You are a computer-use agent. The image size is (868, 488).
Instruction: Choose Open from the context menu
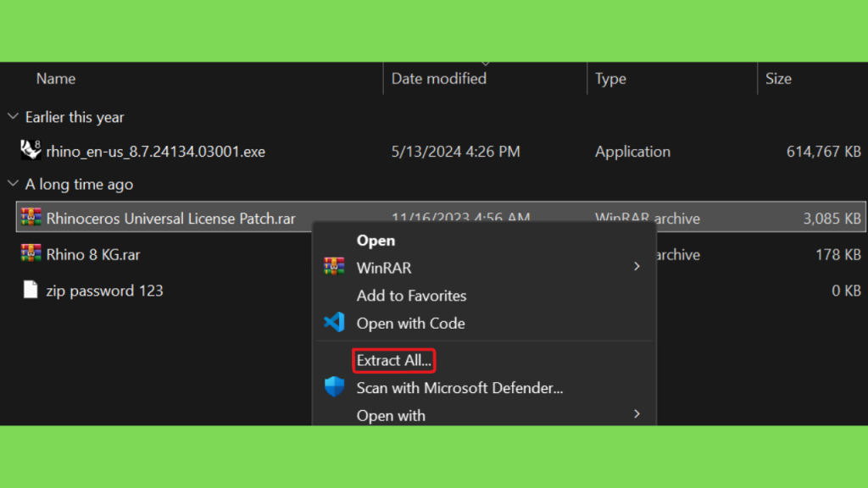tap(376, 241)
